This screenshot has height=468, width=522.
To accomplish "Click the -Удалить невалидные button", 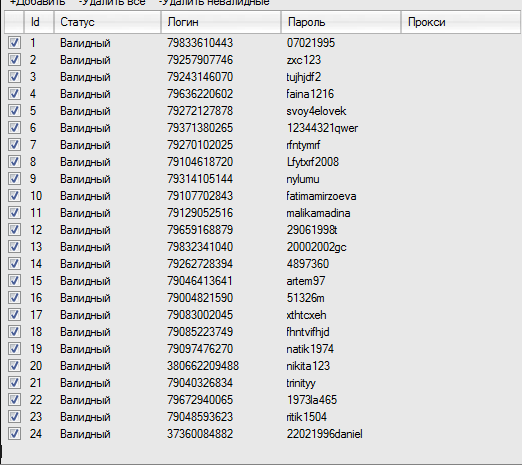I will [x=214, y=3].
